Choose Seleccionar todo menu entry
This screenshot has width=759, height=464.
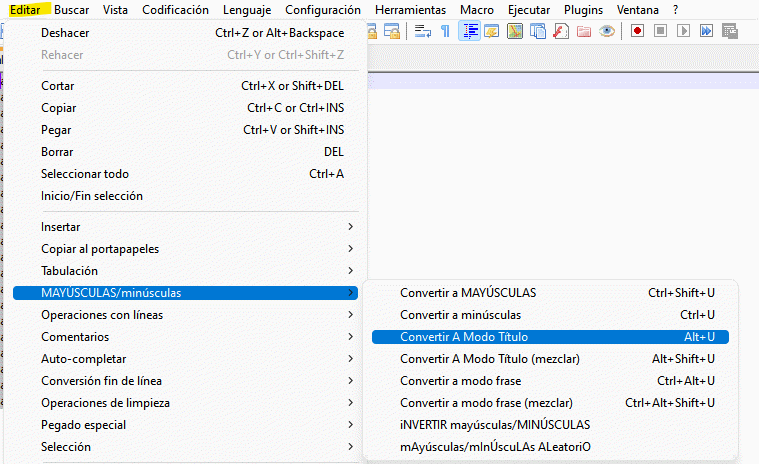pyautogui.click(x=185, y=174)
